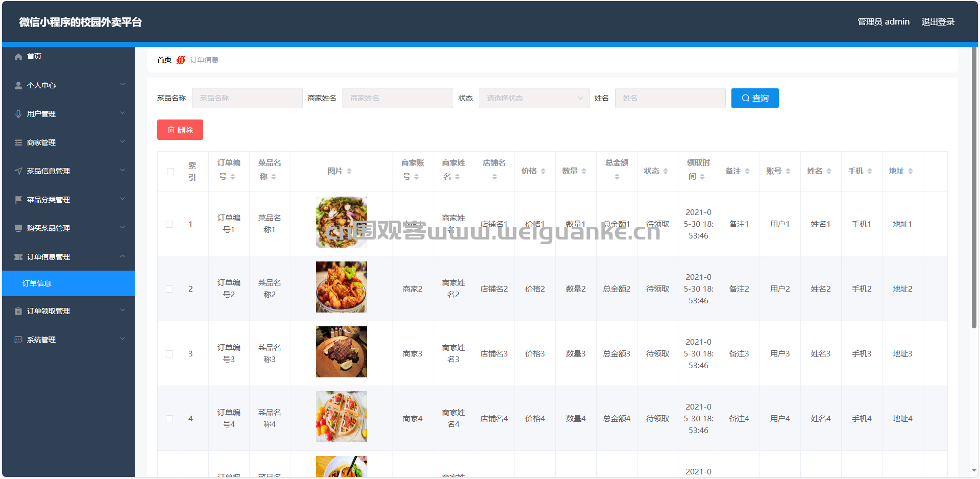Sort by 商家账号 column arrows

coord(416,177)
